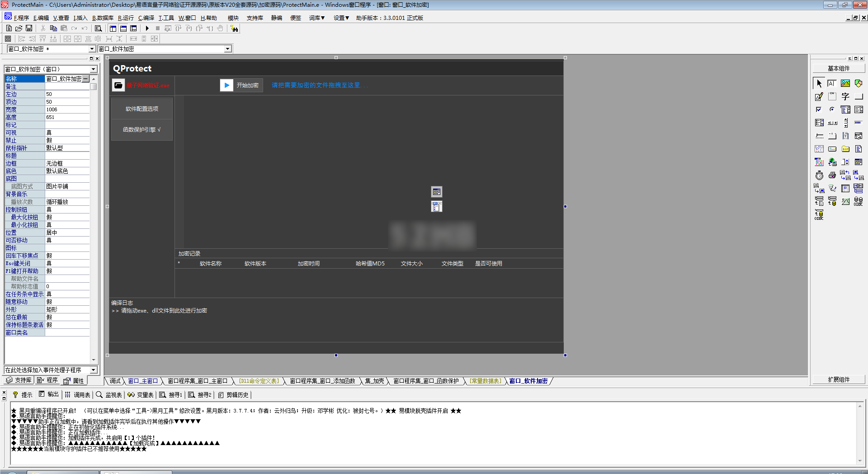
Task: Switch to the 支持库 panel tab
Action: [19, 380]
